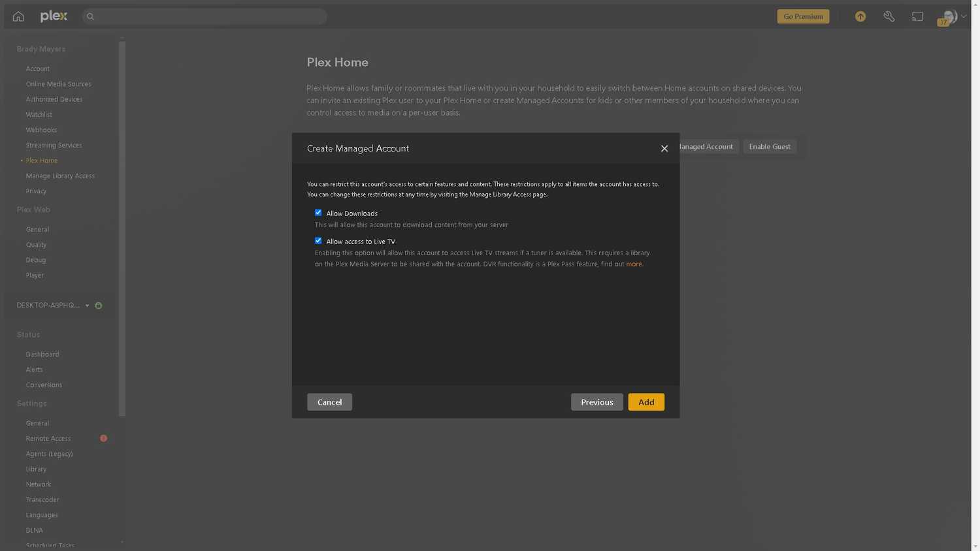The width and height of the screenshot is (980, 551).
Task: Open the settings wrench icon
Action: pos(889,16)
